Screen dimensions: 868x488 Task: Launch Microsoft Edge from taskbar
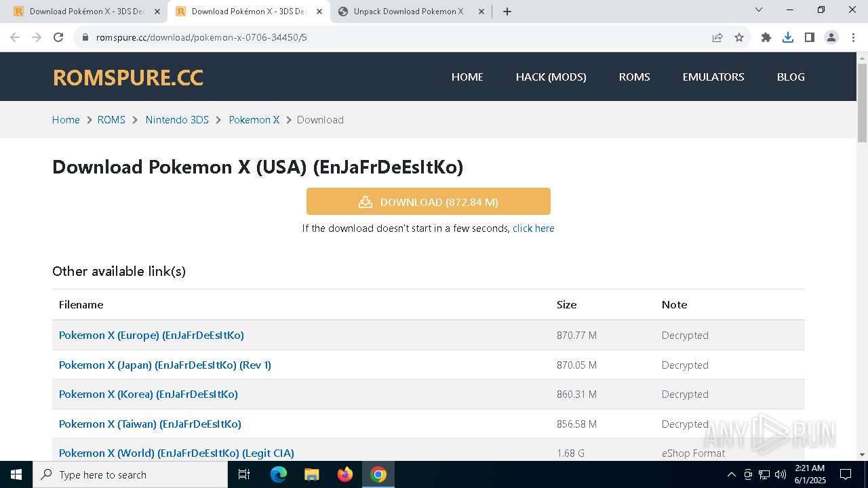pyautogui.click(x=279, y=474)
